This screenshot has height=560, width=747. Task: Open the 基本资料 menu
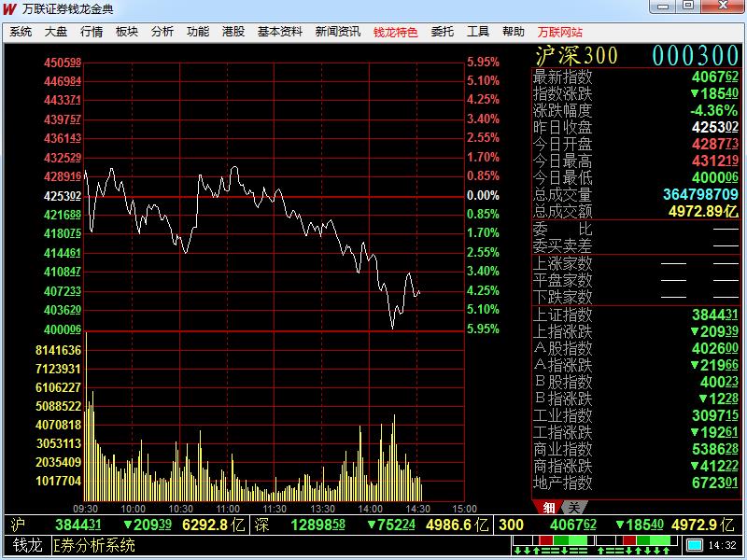(x=280, y=32)
